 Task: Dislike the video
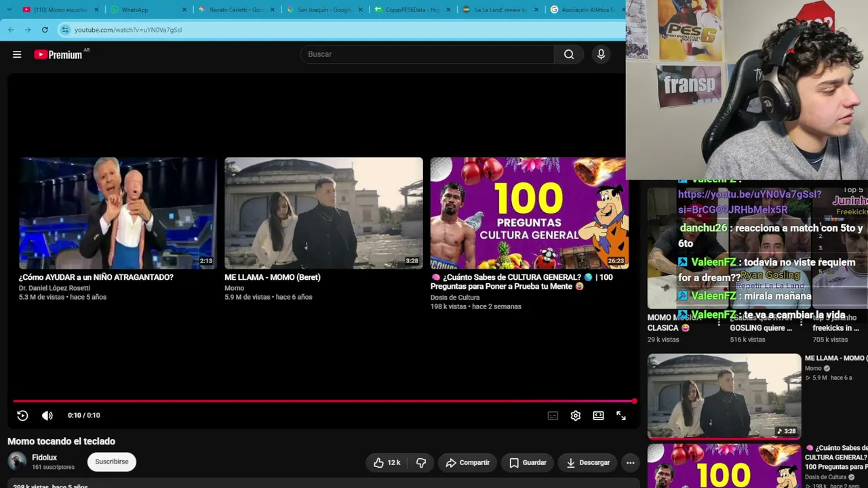(x=421, y=463)
